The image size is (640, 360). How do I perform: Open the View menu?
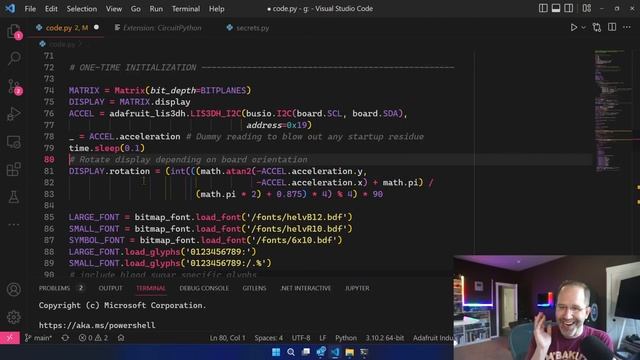(x=113, y=9)
